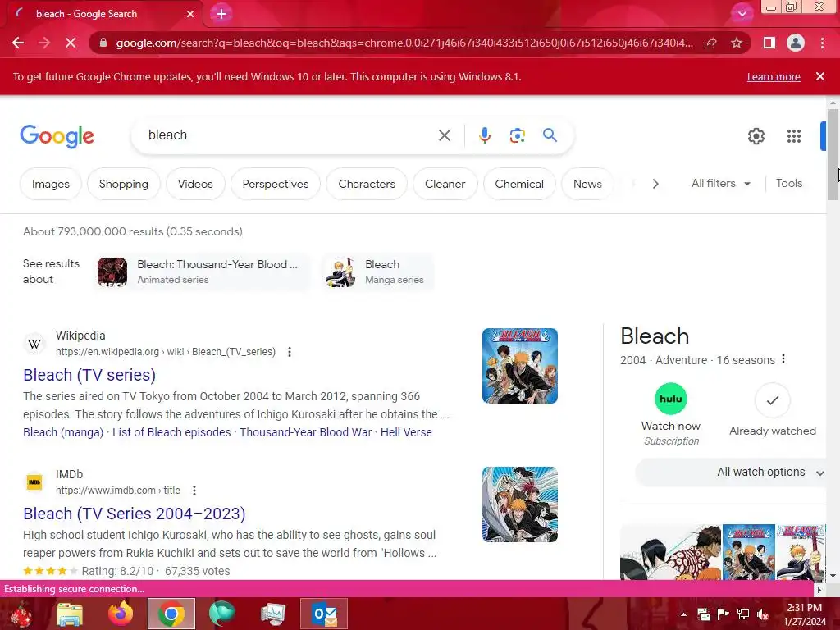
Task: Select the Videos filter
Action: point(195,184)
